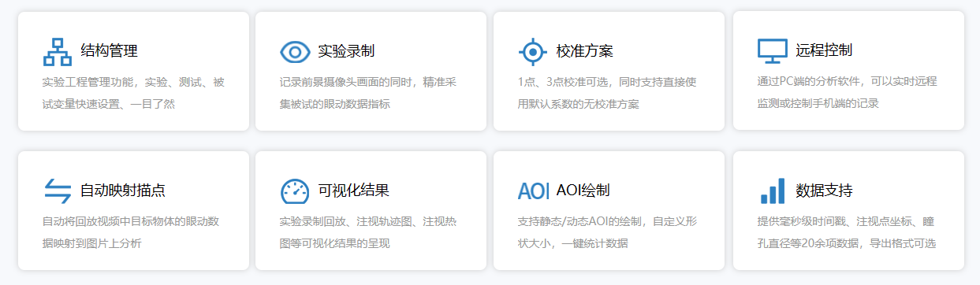This screenshot has height=285, width=980.
Task: Open the 实验录制 heading
Action: pos(346,51)
